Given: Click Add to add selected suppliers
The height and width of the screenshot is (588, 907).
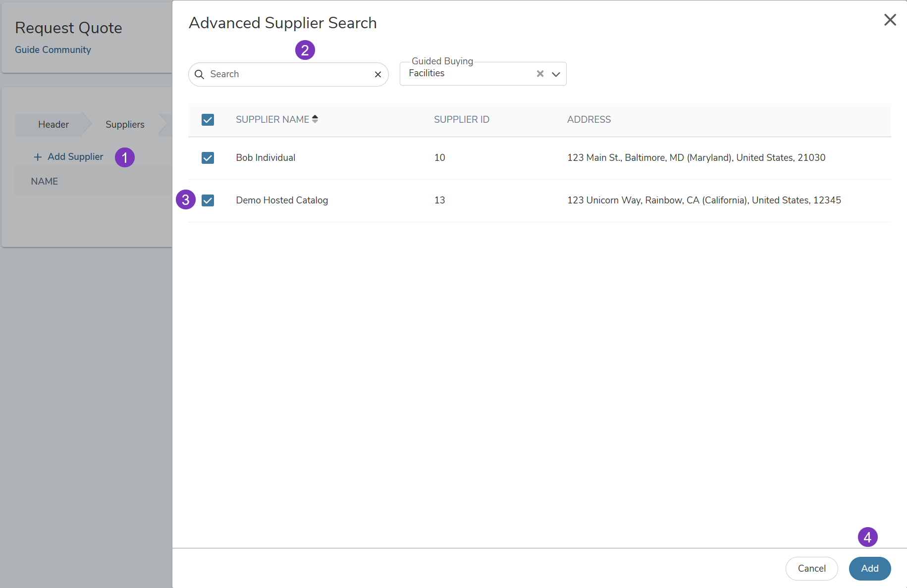Looking at the screenshot, I should [870, 568].
